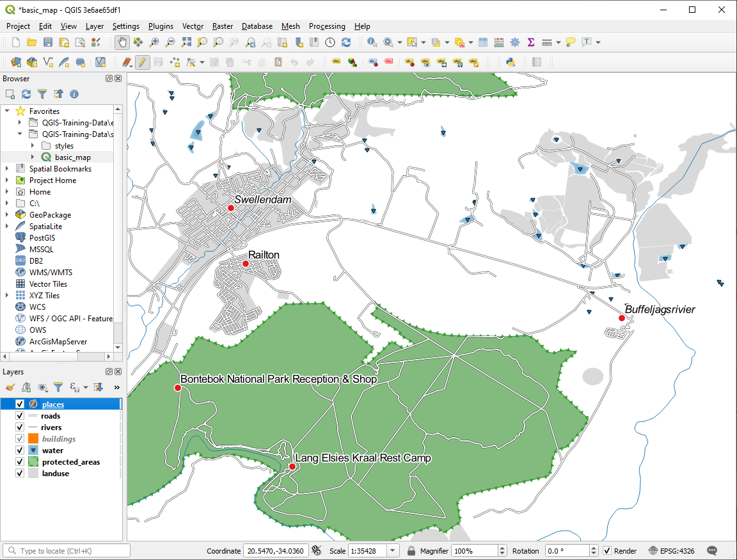Hide the protected_areas layer
This screenshot has width=737, height=560.
(x=19, y=462)
